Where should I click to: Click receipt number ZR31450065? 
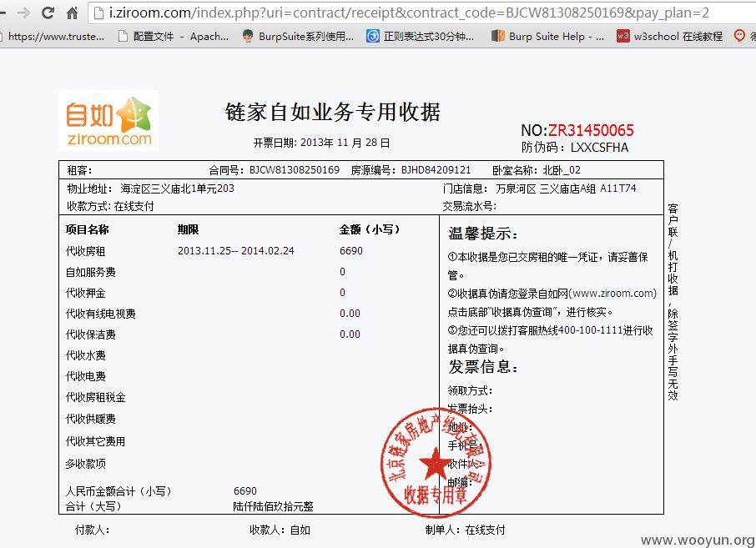pos(591,130)
